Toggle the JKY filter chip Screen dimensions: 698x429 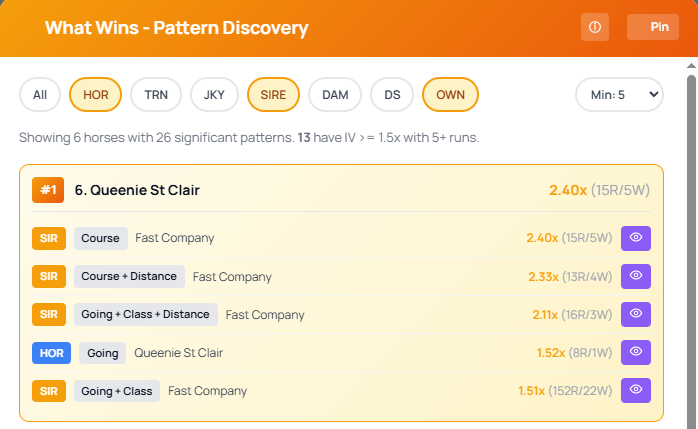[x=214, y=95]
